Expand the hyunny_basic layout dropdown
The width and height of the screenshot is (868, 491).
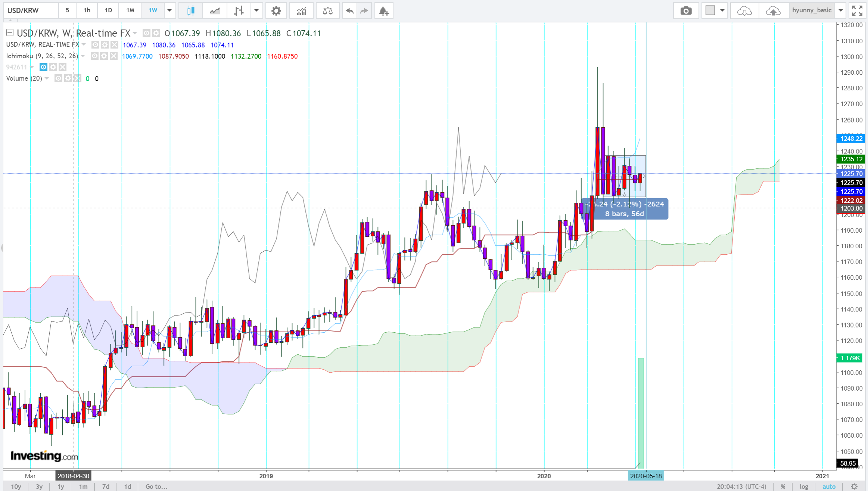pyautogui.click(x=840, y=10)
